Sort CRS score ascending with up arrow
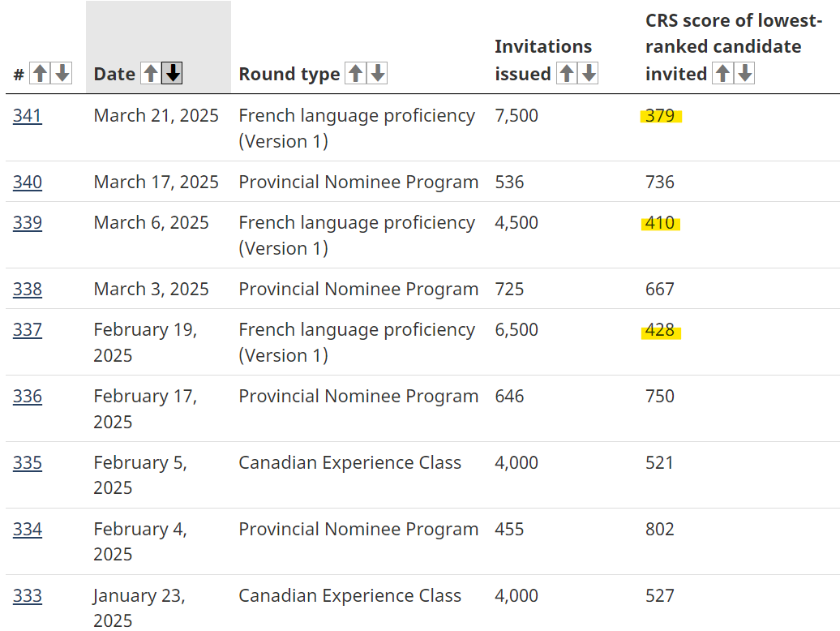The width and height of the screenshot is (840, 631). point(722,74)
